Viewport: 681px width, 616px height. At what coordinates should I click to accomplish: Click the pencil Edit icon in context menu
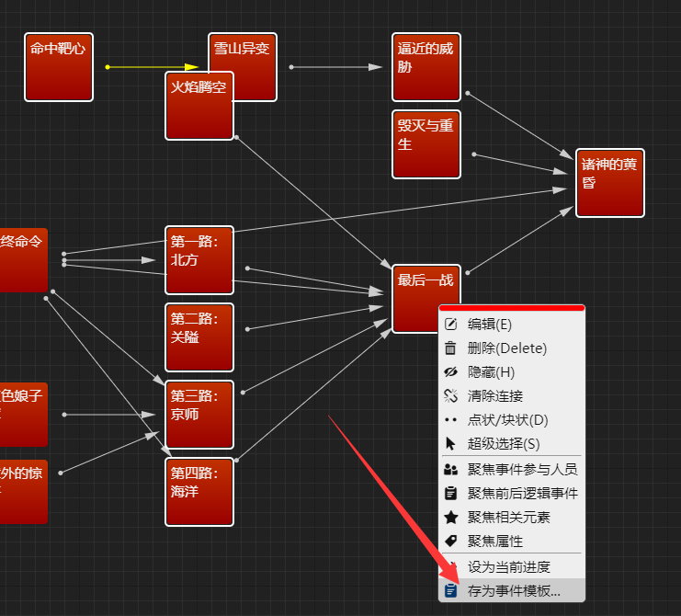450,324
